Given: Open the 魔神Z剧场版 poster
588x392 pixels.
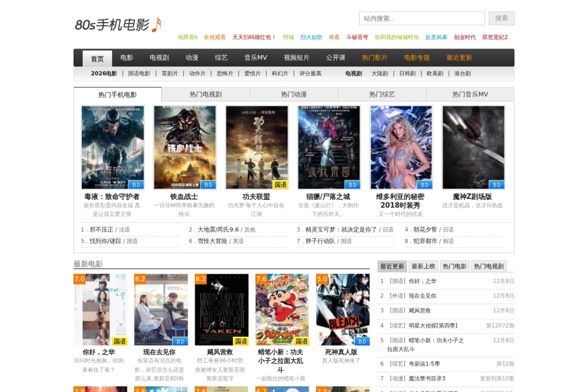Looking at the screenshot, I should (x=473, y=147).
